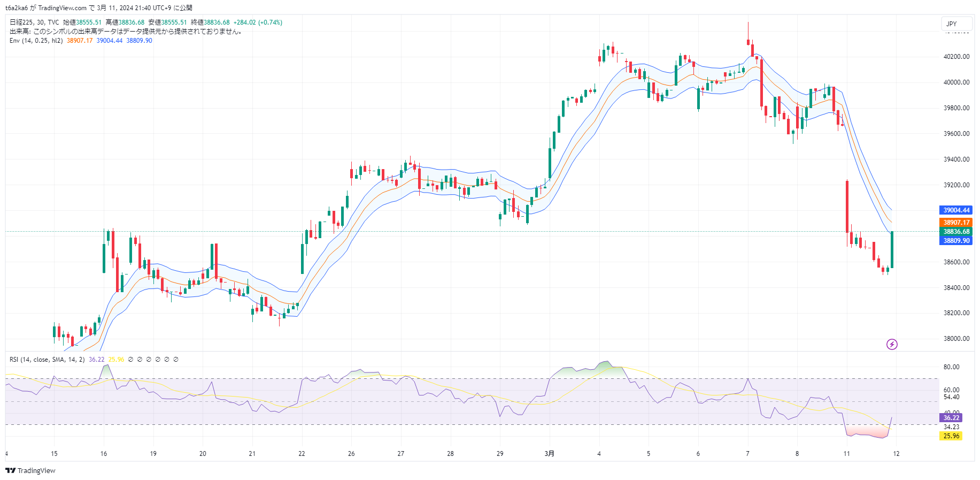Select the Env (14, 0.25, hl2) indicator legend

click(x=36, y=41)
